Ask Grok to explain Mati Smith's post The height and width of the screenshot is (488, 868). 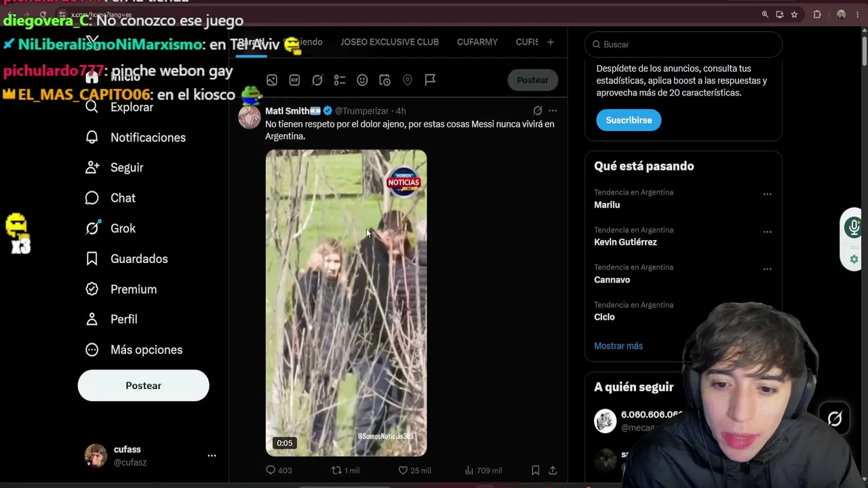coord(538,110)
